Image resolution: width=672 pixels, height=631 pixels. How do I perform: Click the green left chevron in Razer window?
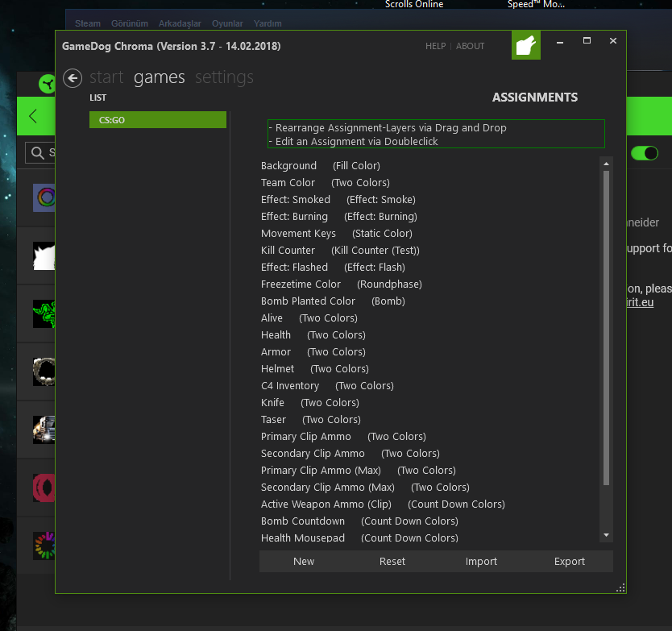click(33, 116)
